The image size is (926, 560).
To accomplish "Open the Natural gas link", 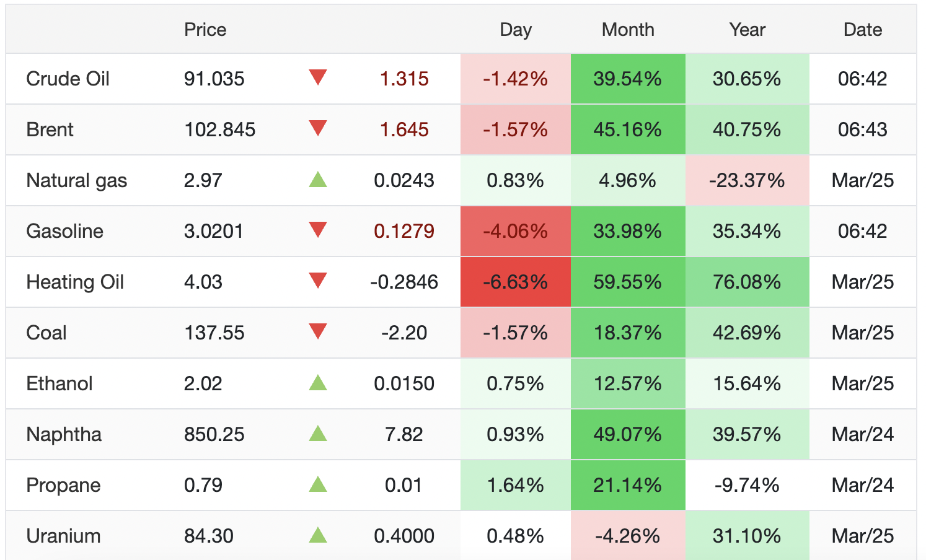I will point(76,180).
